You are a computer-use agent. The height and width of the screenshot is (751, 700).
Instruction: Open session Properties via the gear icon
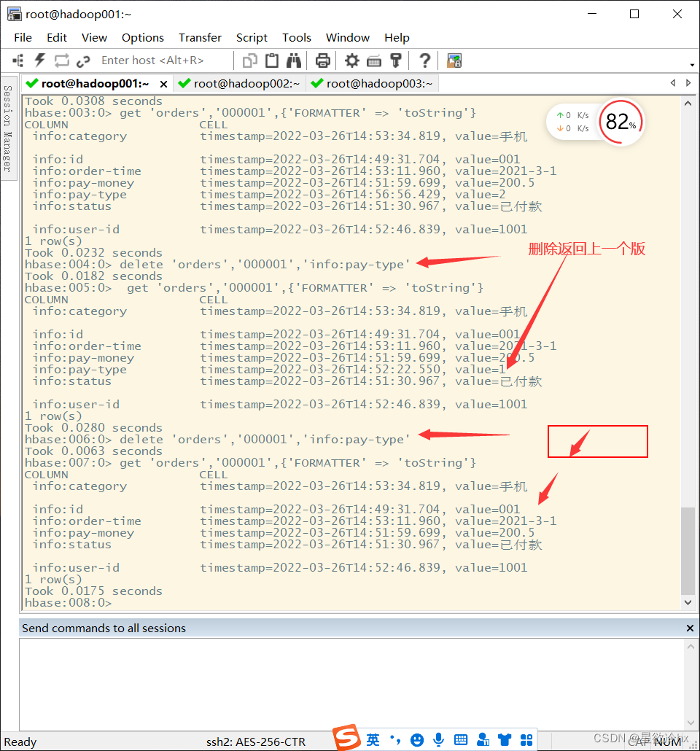pyautogui.click(x=354, y=61)
